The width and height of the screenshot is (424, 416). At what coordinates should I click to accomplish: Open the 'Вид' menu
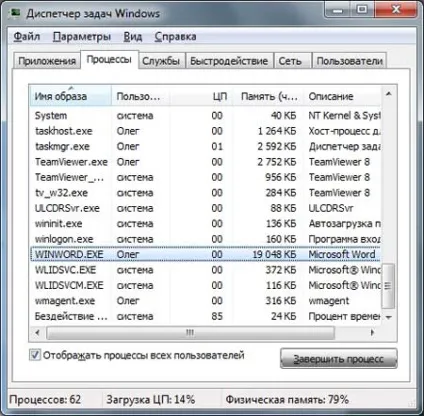133,36
